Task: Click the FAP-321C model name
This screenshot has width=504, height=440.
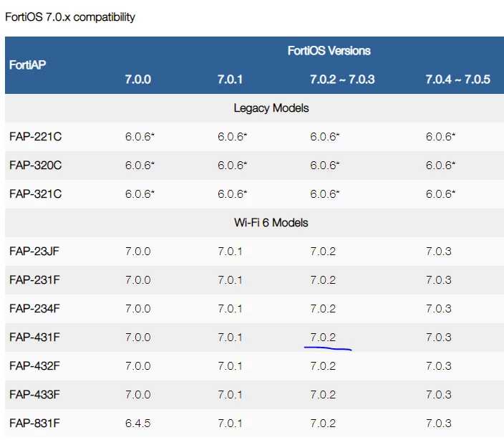Action: 35,194
